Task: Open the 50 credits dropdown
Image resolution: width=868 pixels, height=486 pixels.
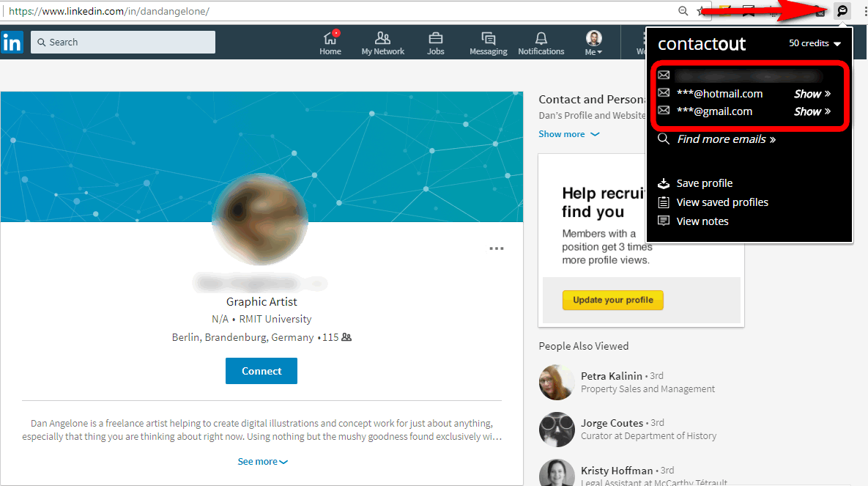Action: coord(815,43)
